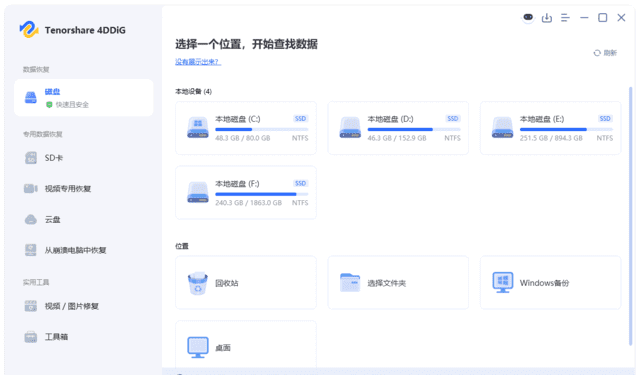Image resolution: width=640 pixels, height=375 pixels.
Task: Open the robot assistant icon in title bar
Action: tap(528, 18)
